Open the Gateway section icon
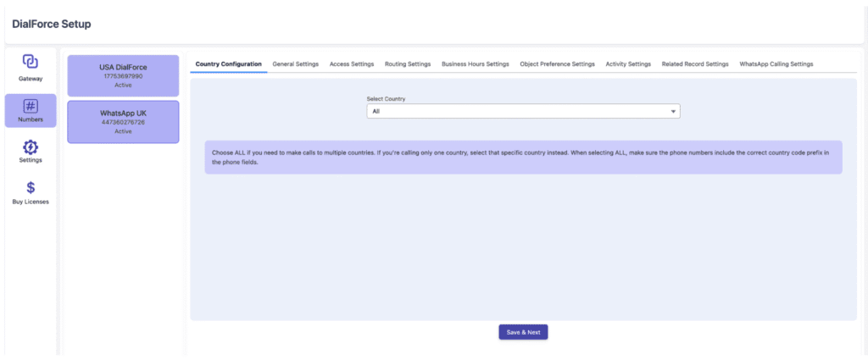Viewport: 868px width, 360px height. [31, 62]
